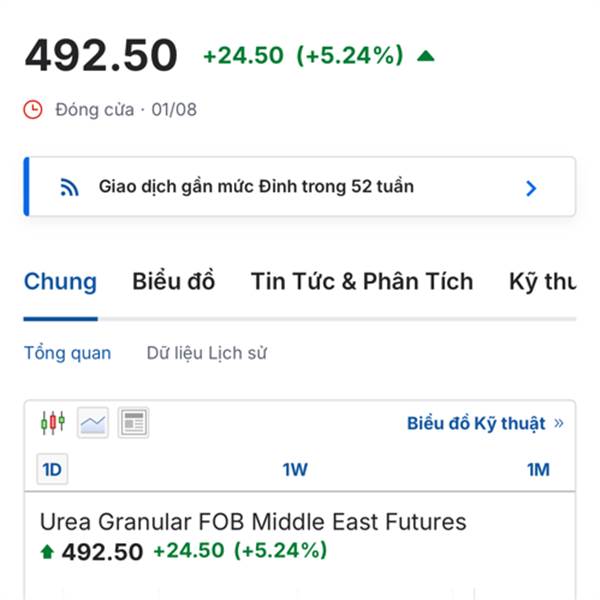Image resolution: width=600 pixels, height=600 pixels.
Task: Expand the 52-week high alert chevron
Action: [x=531, y=188]
